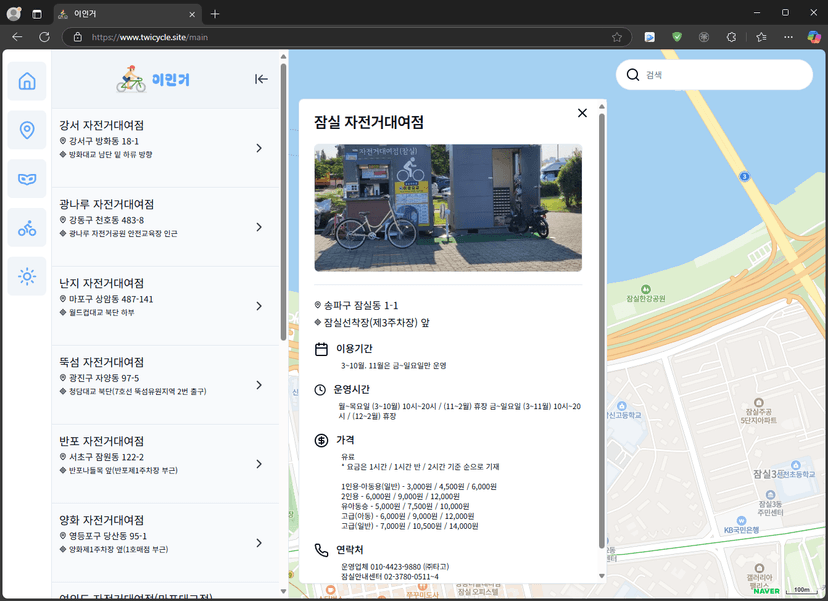This screenshot has height=601, width=828.
Task: Open browser extensions puzzle icon
Action: click(x=731, y=37)
